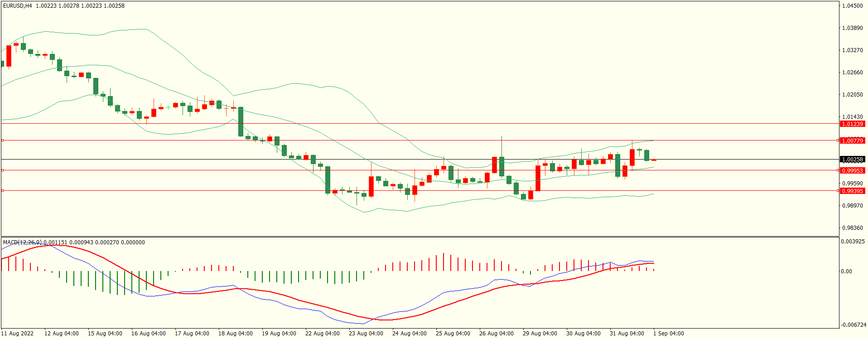Click the divider between chart and MACD panel
Image resolution: width=868 pixels, height=339 pixels.
(420, 237)
